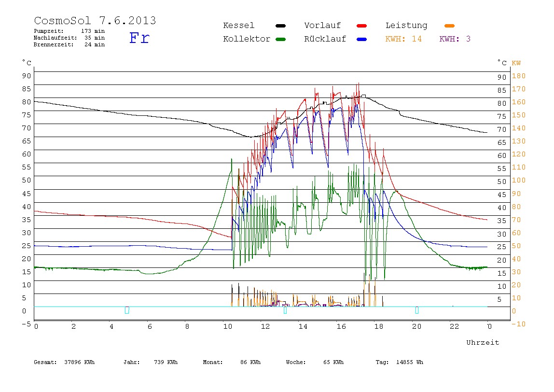Viewport: 554px width, 392px height.
Task: Click the purple 'KWH: 3' value
Action: pos(455,39)
